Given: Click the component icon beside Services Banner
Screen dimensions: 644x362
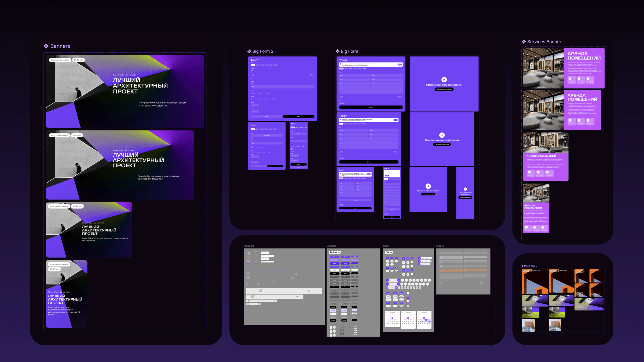Looking at the screenshot, I should [524, 42].
